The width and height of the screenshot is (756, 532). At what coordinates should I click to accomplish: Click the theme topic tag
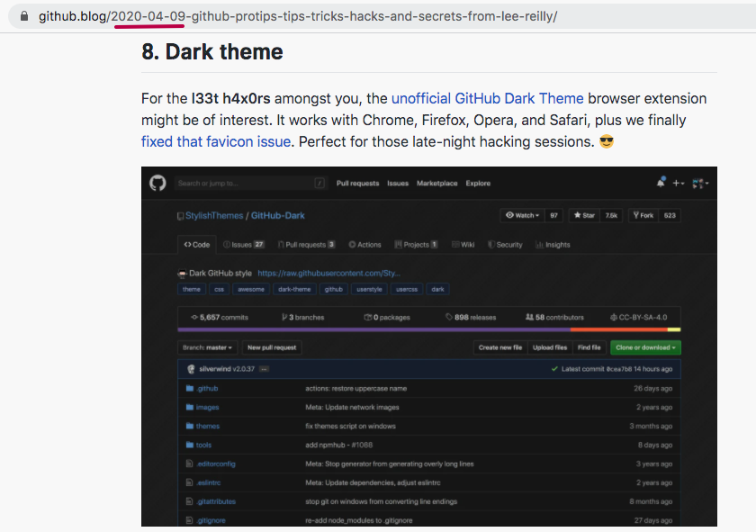[192, 289]
